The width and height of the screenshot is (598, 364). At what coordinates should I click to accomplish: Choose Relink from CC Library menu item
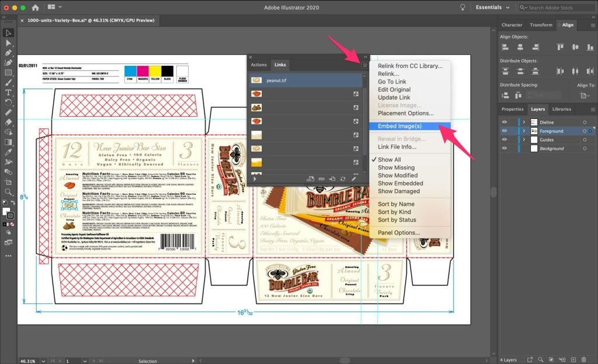point(410,66)
